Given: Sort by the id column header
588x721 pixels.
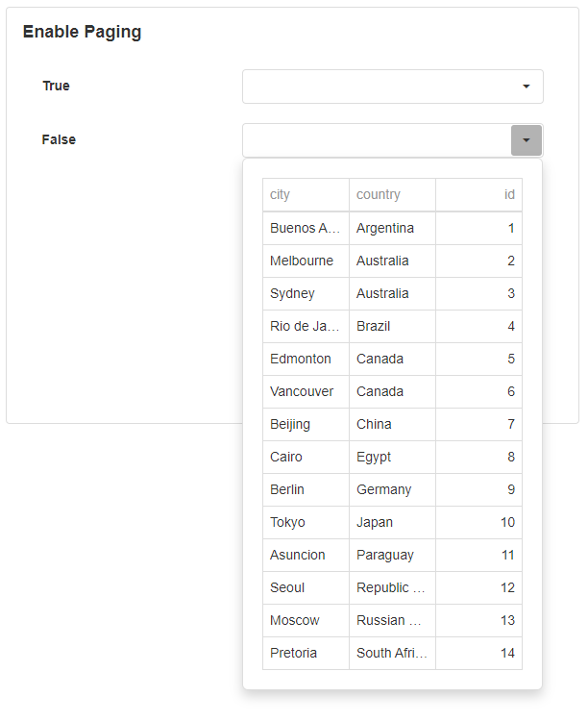Looking at the screenshot, I should pyautogui.click(x=478, y=194).
